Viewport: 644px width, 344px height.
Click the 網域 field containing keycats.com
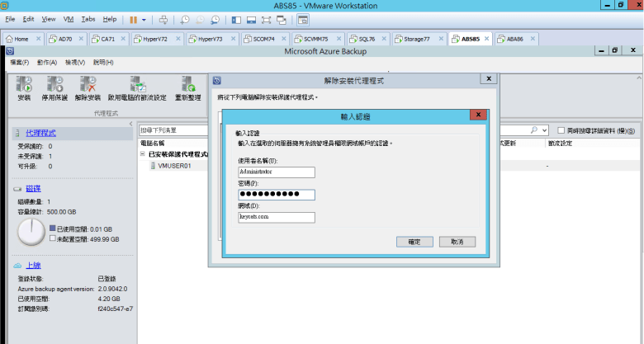[275, 218]
